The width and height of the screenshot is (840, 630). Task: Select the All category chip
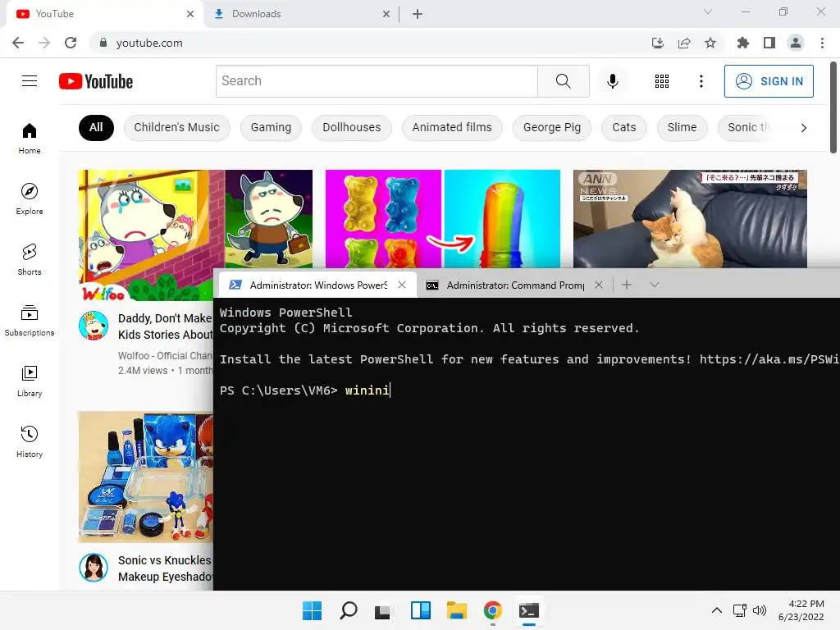coord(96,127)
